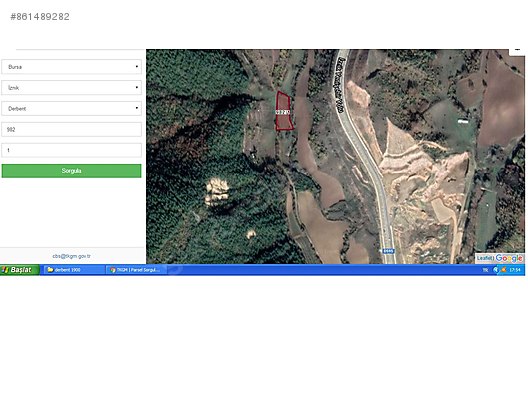
Task: Open the Leaflet attribution link
Action: 485,258
